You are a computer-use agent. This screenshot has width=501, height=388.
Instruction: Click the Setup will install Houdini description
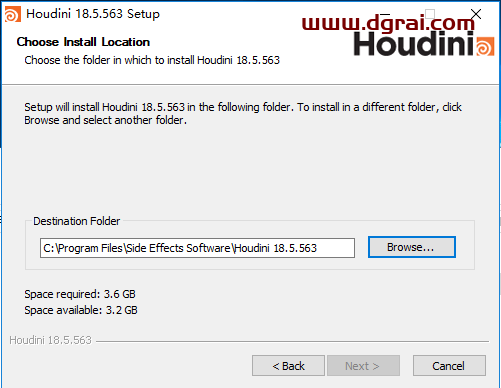[243, 113]
